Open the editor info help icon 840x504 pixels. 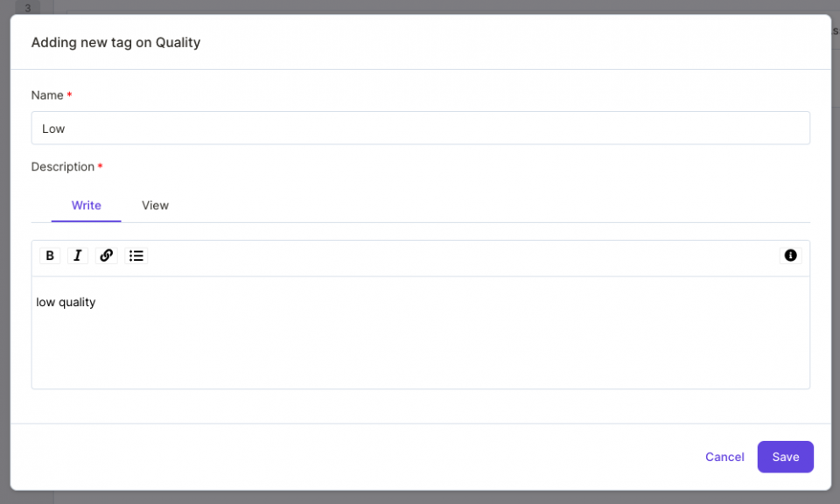click(x=790, y=255)
